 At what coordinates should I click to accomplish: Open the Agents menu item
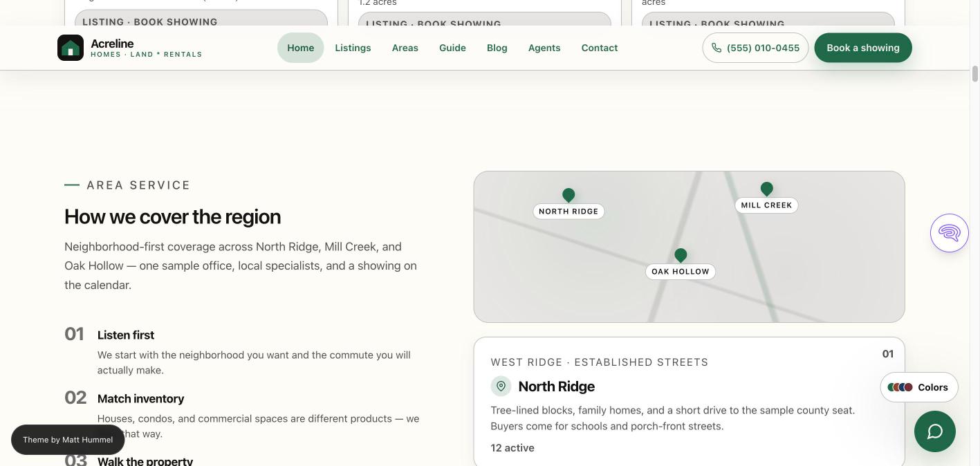click(544, 48)
